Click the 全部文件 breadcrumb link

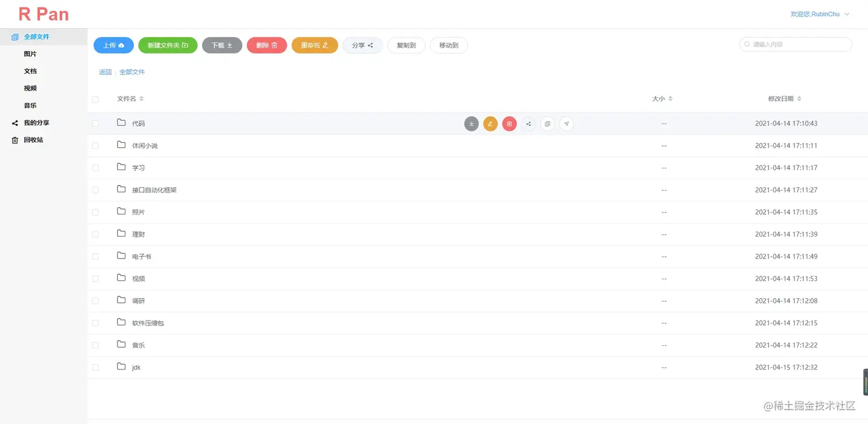pos(132,72)
